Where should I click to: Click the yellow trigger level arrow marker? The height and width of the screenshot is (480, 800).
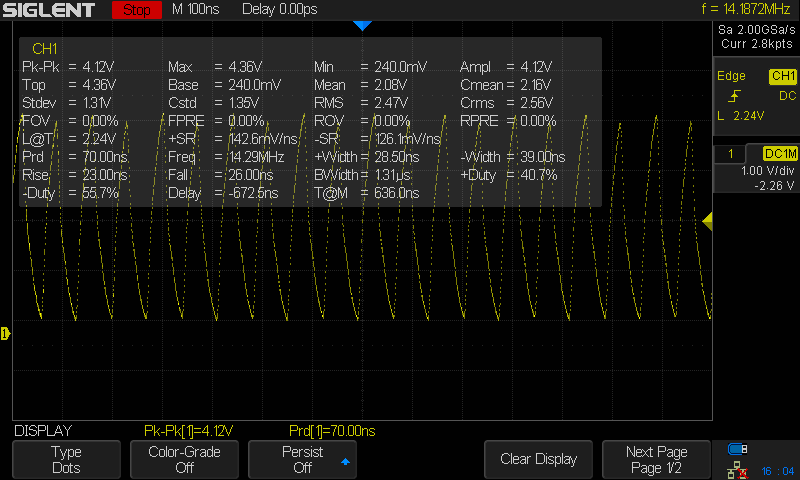(x=707, y=220)
